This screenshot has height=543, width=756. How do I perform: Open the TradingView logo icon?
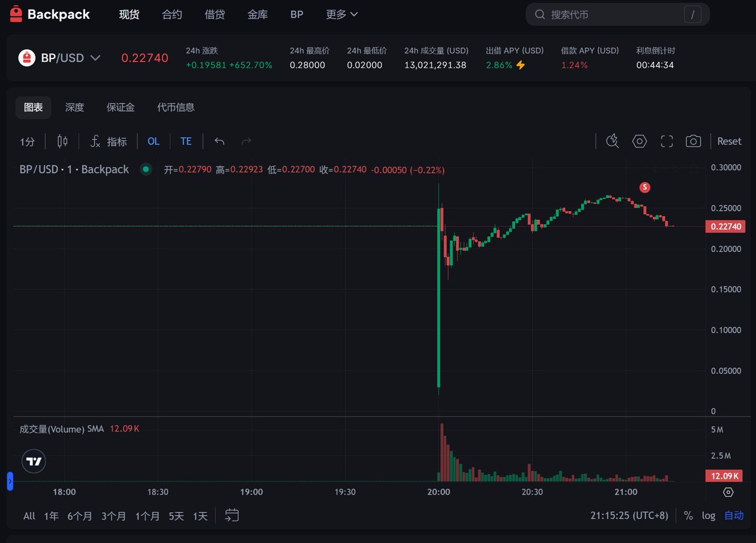[x=33, y=461]
